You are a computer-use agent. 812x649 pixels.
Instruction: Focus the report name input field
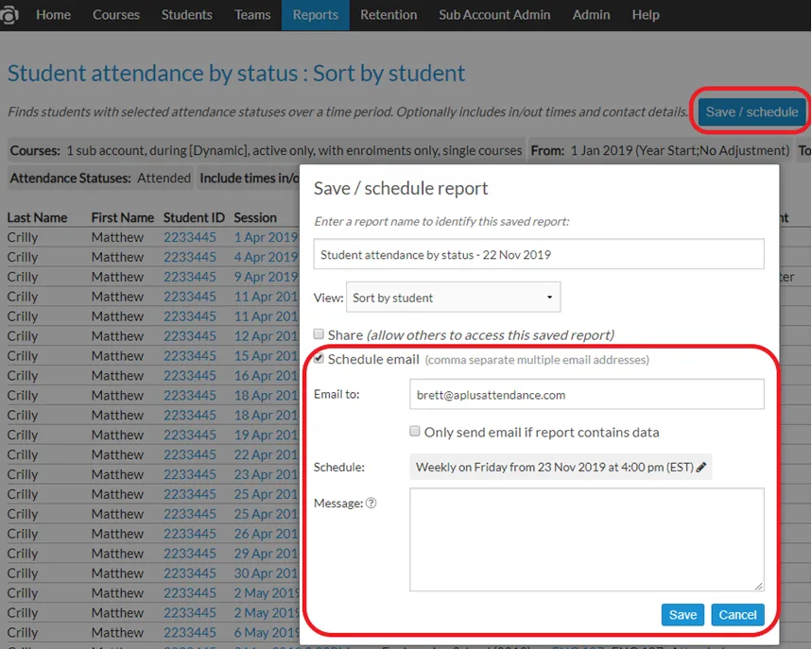click(539, 254)
